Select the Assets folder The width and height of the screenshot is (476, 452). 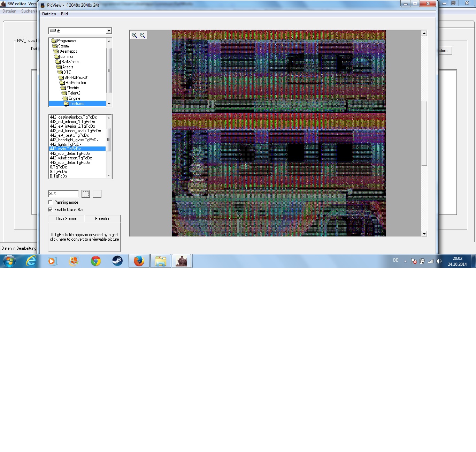click(x=68, y=67)
